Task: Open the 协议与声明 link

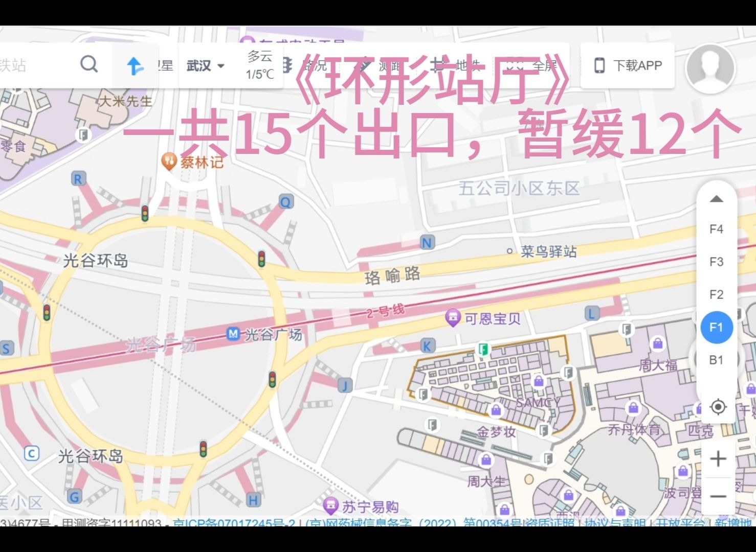Action: (615, 524)
